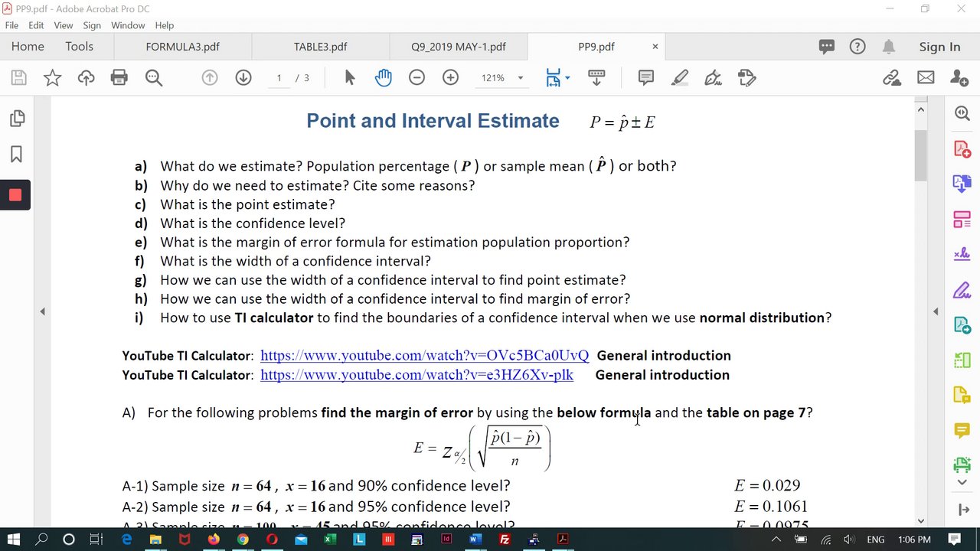
Task: Open the Tools view
Action: coord(79,47)
